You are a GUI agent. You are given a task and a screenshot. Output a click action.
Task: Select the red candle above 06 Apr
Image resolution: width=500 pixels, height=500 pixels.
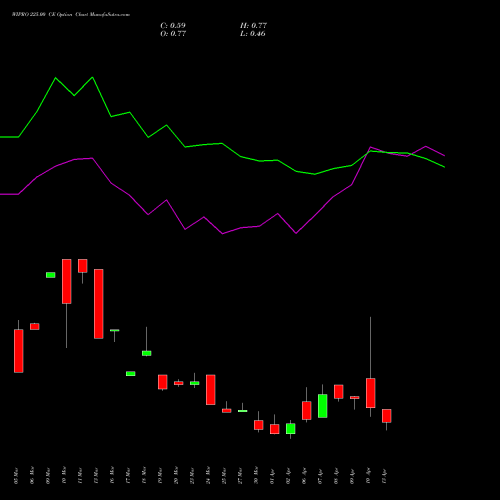coord(307,410)
